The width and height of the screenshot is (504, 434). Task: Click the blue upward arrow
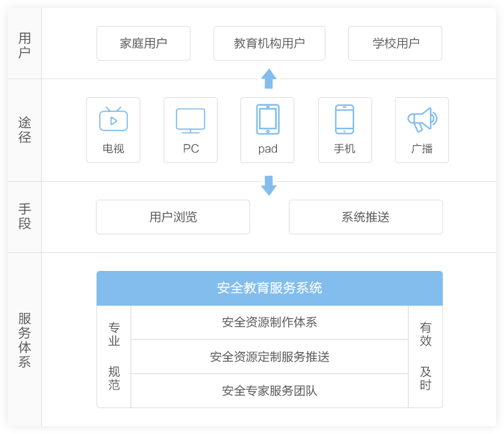[269, 79]
